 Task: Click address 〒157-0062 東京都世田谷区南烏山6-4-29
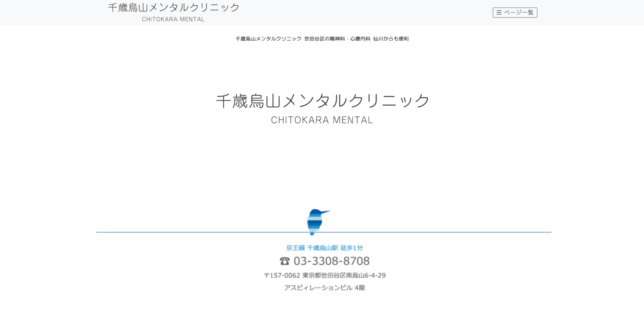pyautogui.click(x=325, y=275)
